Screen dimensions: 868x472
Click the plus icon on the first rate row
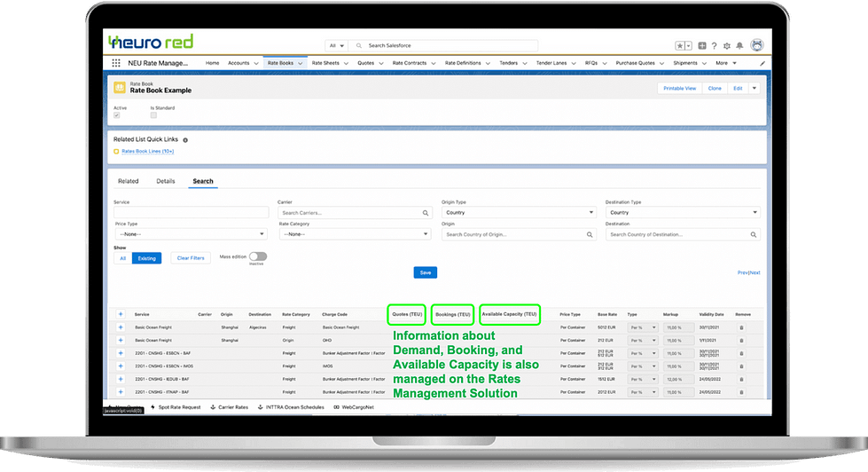121,327
